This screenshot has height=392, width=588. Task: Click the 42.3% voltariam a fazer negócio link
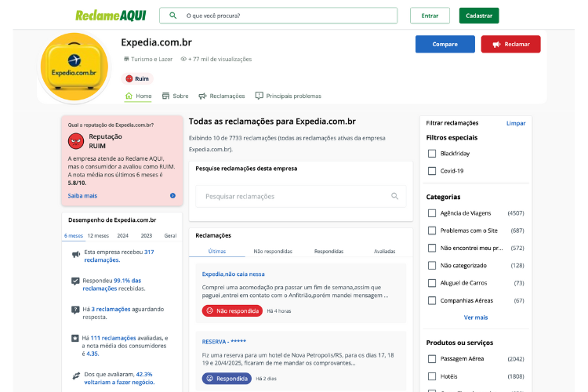pyautogui.click(x=119, y=378)
